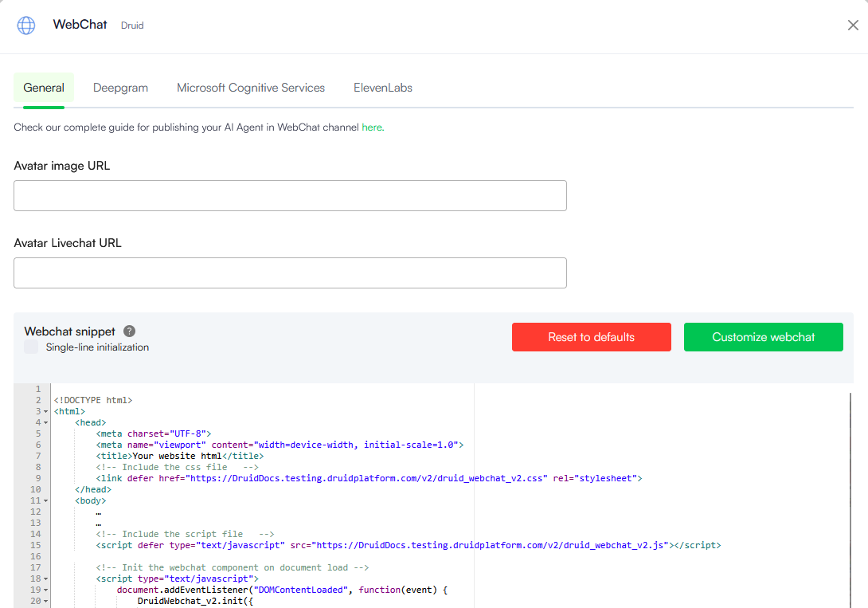This screenshot has width=868, height=608.
Task: Switch to the ElevenLabs tab
Action: (383, 88)
